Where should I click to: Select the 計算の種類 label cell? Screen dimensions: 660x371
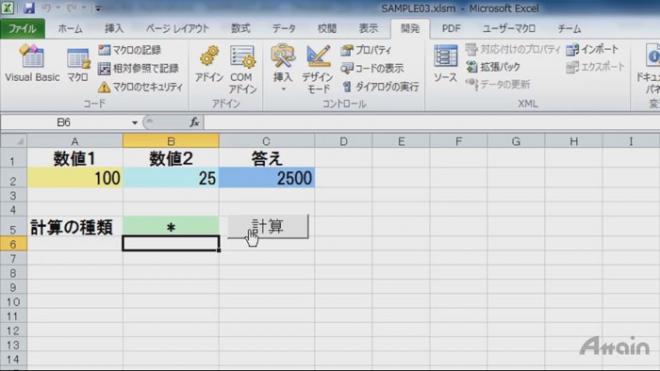click(x=75, y=227)
